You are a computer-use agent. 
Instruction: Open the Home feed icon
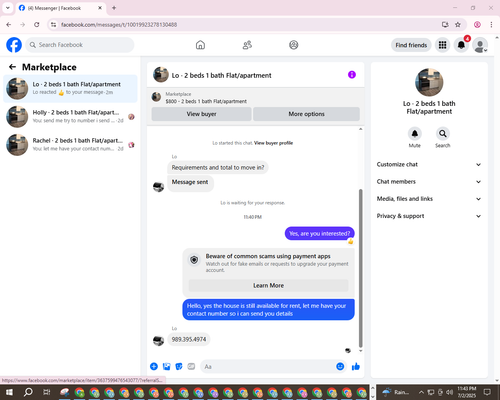coord(200,45)
